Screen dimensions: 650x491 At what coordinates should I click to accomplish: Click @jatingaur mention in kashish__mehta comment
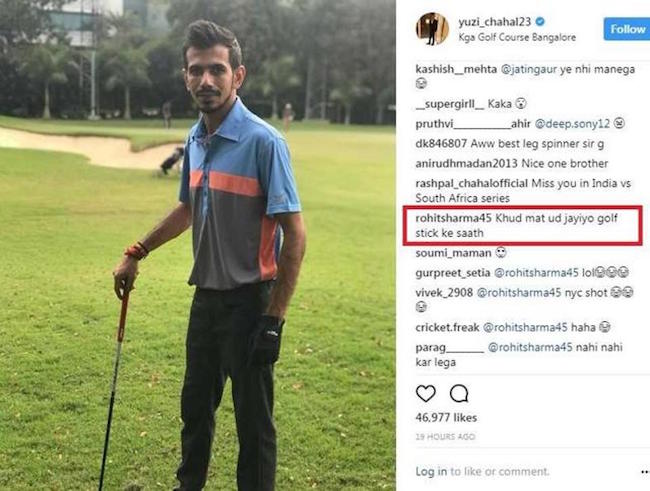[529, 69]
